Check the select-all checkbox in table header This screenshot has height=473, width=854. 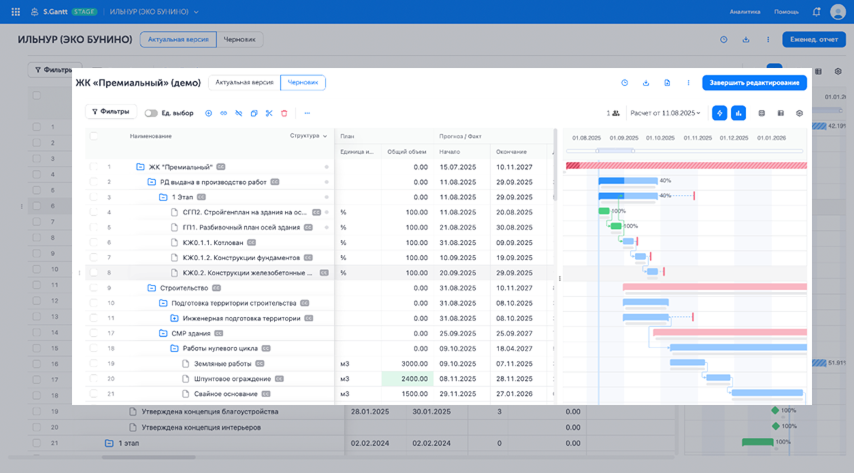(94, 136)
